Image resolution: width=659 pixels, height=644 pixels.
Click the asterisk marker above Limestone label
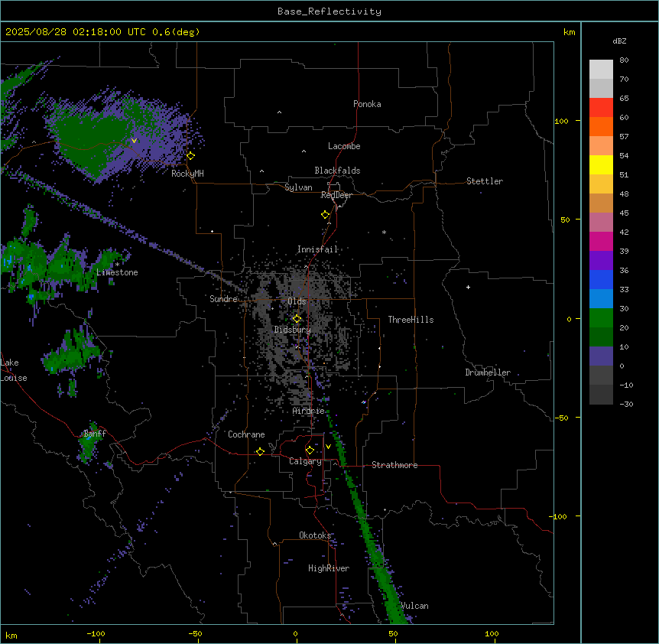(x=117, y=265)
